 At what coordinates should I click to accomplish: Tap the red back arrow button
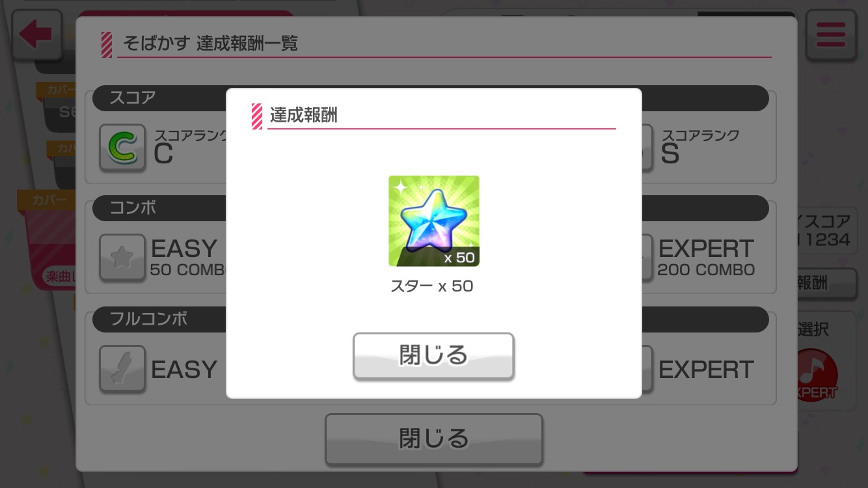(36, 35)
